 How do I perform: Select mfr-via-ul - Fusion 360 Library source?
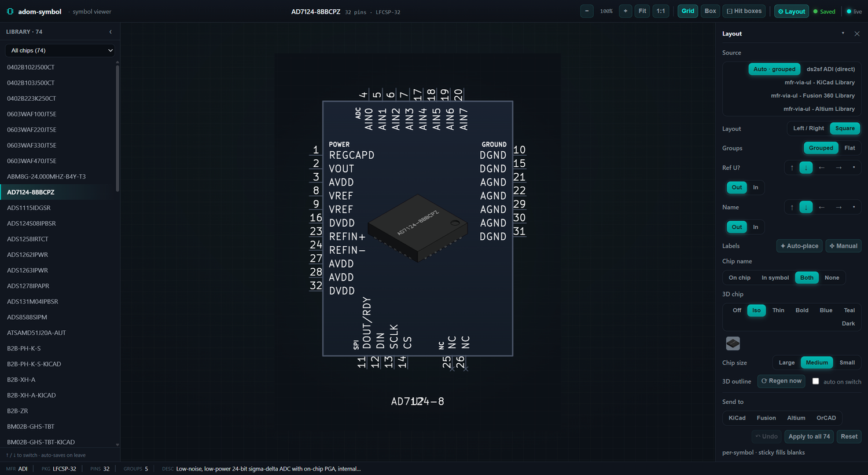(812, 96)
